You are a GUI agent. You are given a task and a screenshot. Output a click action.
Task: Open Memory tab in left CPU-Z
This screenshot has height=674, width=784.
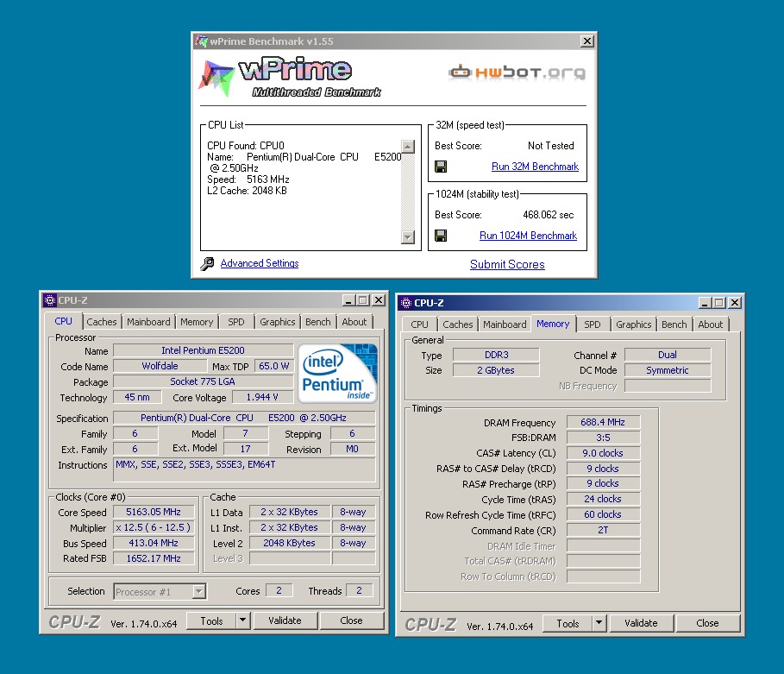[197, 322]
